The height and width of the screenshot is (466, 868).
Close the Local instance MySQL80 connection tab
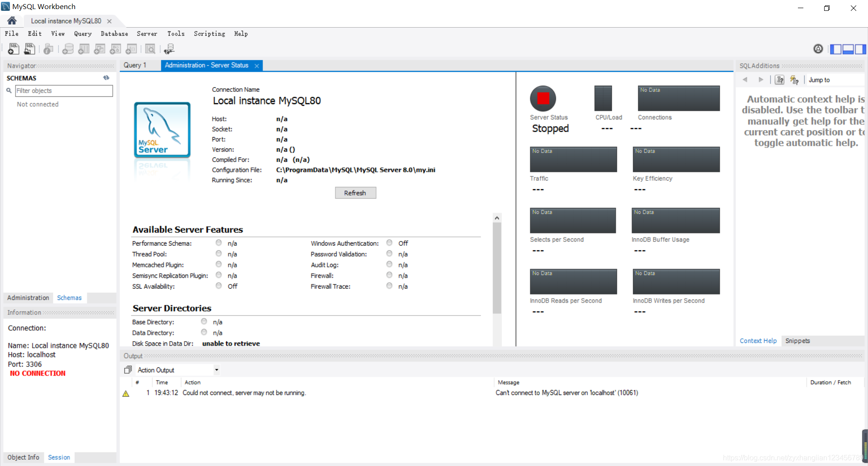pos(109,21)
